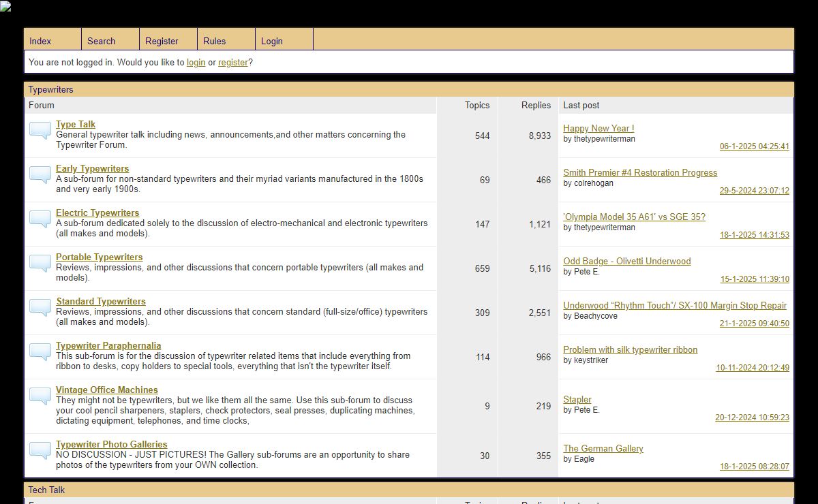
Task: Open the Underwood Rhythm Touch Margin Stop Repair post
Action: point(675,305)
